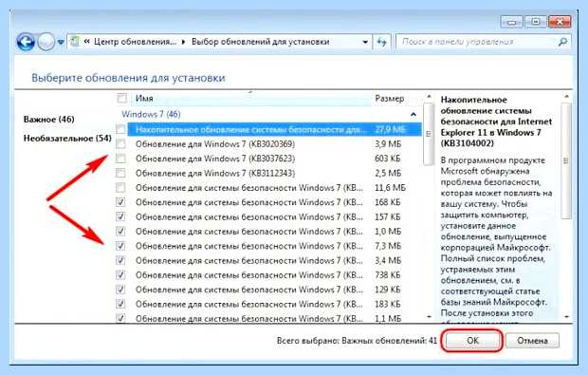Click the 603 КБ size value
This screenshot has height=375, width=588.
point(387,159)
